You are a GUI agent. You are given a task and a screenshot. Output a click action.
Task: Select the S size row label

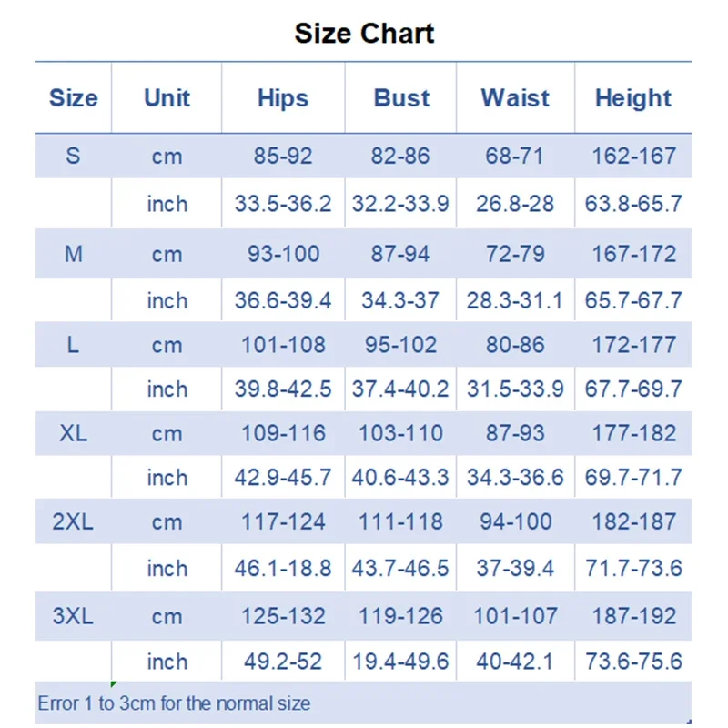pos(73,156)
